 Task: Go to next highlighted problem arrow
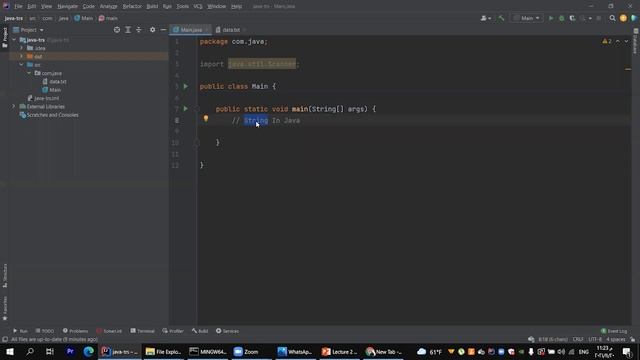pyautogui.click(x=626, y=41)
